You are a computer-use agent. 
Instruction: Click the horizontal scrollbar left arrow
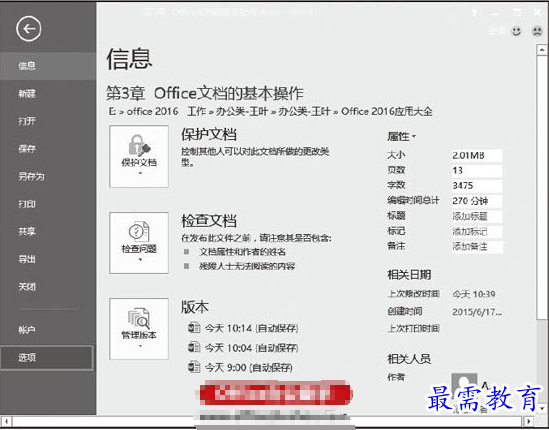(x=6, y=421)
